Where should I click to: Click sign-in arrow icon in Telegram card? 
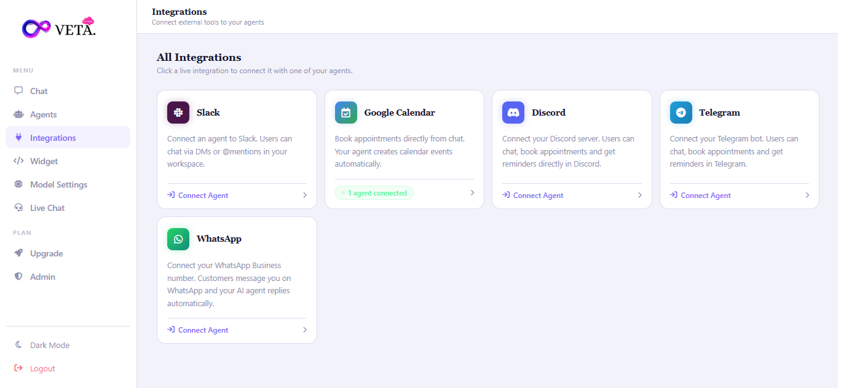click(x=674, y=195)
